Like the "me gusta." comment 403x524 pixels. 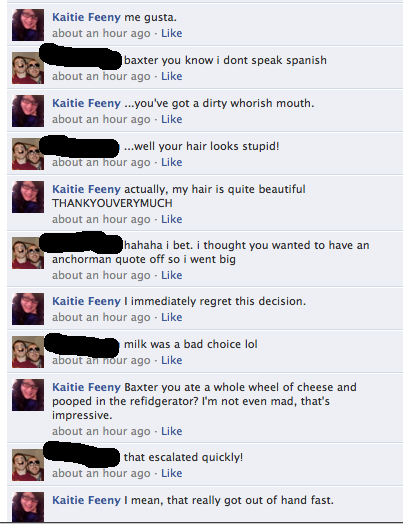tap(172, 33)
